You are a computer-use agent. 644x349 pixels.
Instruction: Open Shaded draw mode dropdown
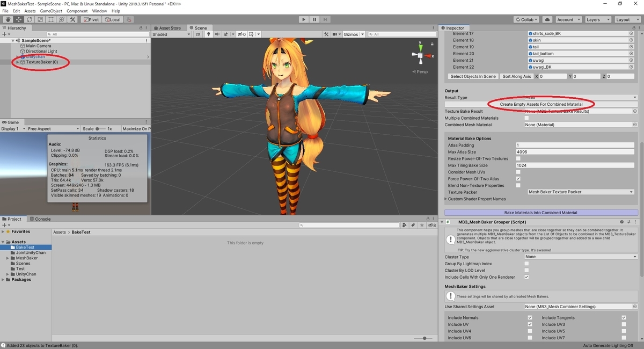click(172, 34)
